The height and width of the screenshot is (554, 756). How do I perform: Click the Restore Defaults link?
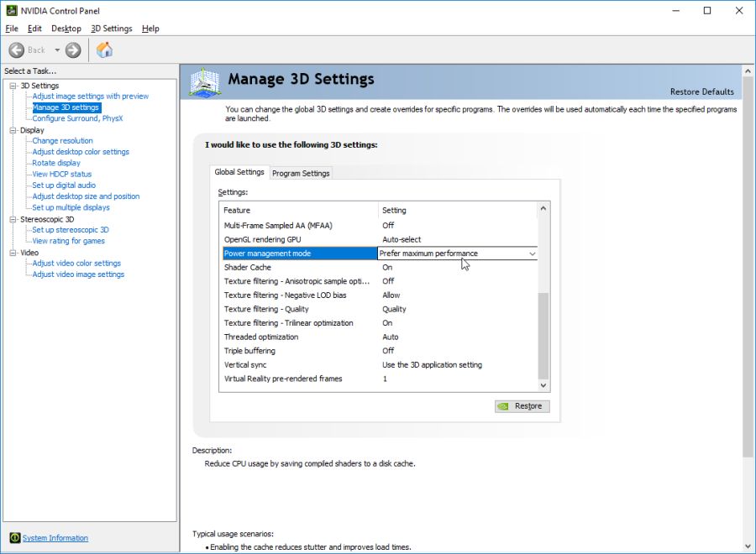[701, 91]
